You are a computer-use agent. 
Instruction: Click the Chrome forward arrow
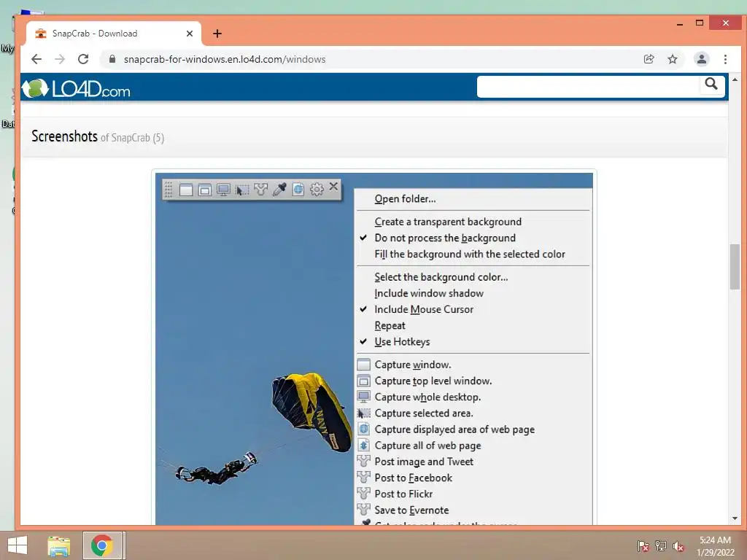click(x=60, y=59)
